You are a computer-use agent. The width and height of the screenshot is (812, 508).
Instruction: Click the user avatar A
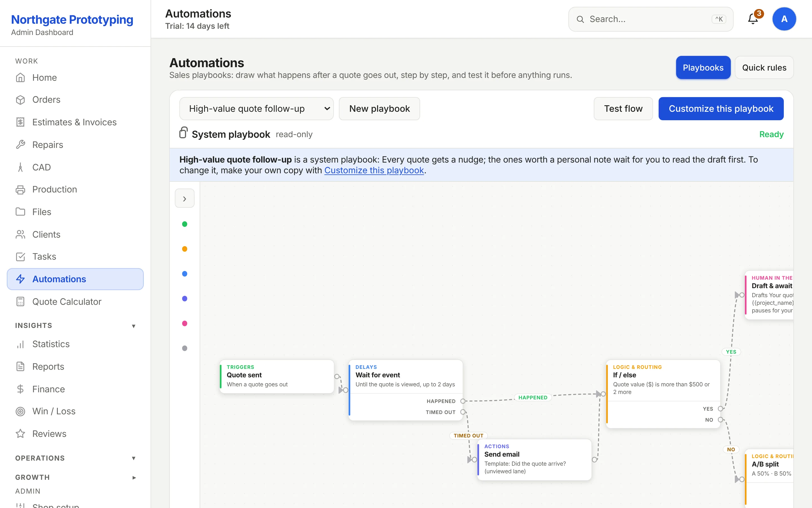(784, 19)
